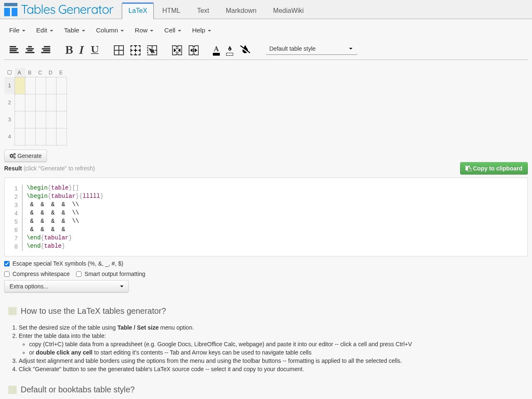The image size is (532, 399).
Task: Click the align center icon
Action: coord(30,50)
